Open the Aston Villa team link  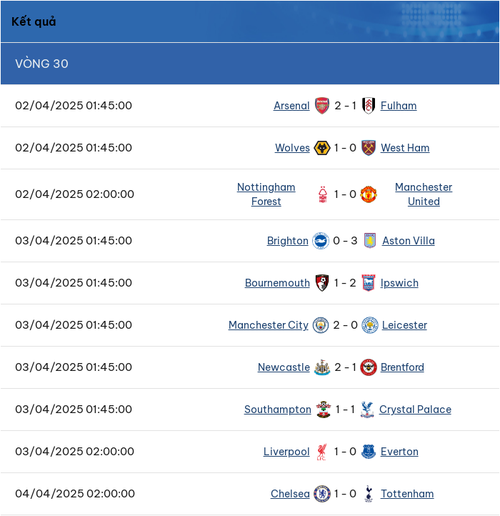(x=408, y=241)
